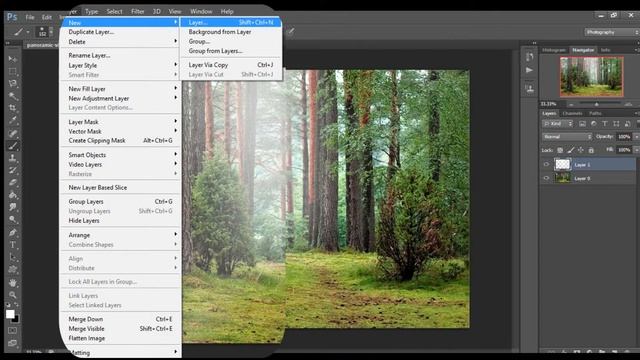Select the Custom Shape tool
The image size is (640, 360).
tap(13, 269)
